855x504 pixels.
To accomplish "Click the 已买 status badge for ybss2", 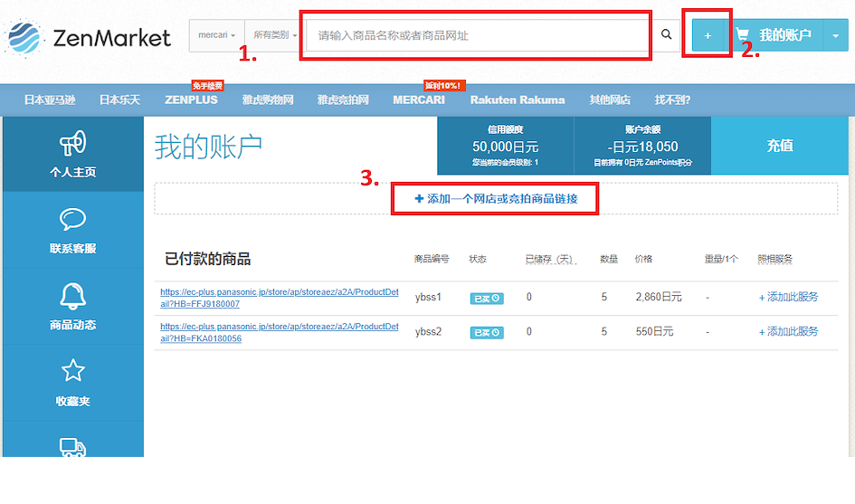I will click(487, 333).
